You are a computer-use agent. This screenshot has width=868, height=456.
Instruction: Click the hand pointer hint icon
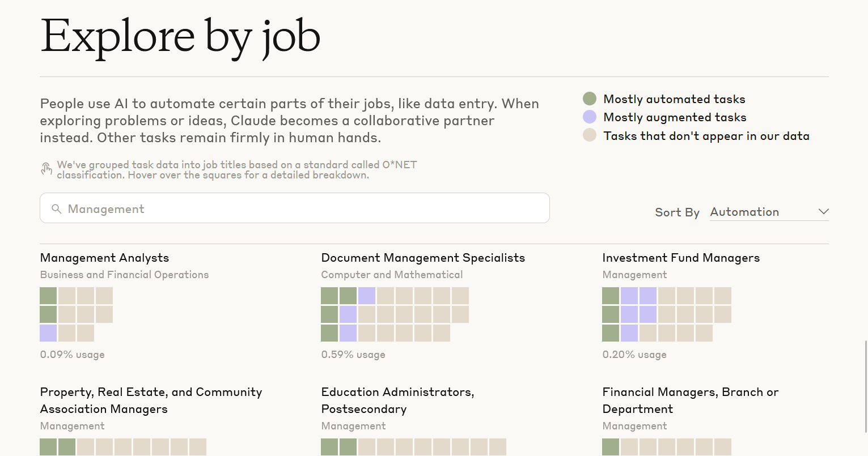pos(46,169)
